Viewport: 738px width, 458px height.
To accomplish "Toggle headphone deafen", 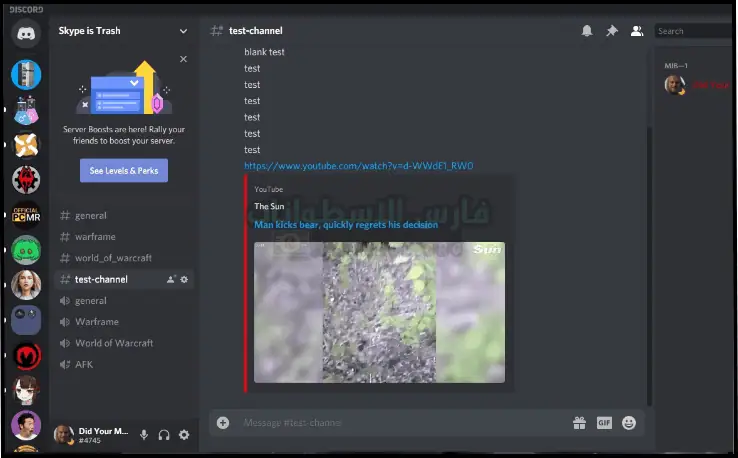I will pyautogui.click(x=164, y=434).
